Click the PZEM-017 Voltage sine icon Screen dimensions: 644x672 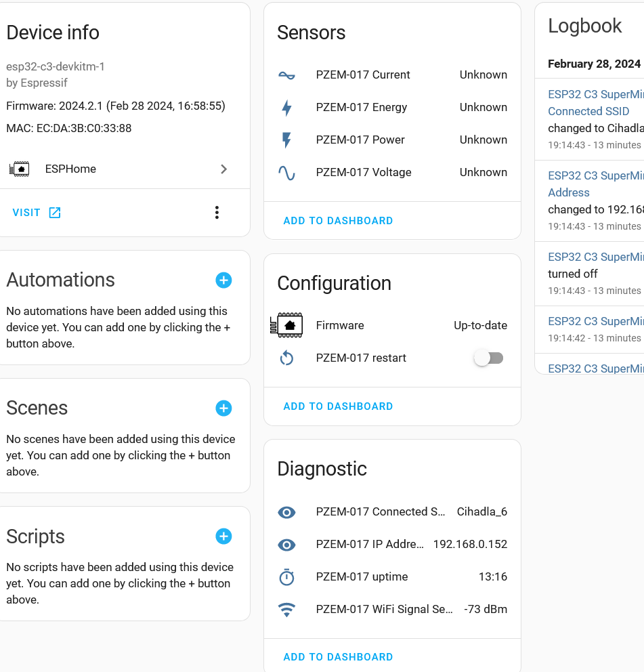[x=286, y=173]
